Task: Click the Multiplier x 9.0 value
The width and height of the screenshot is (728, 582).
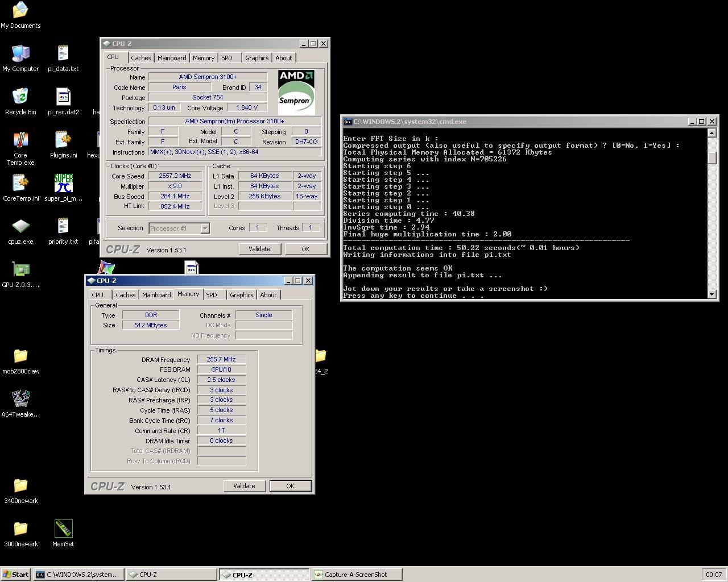Action: pyautogui.click(x=175, y=186)
